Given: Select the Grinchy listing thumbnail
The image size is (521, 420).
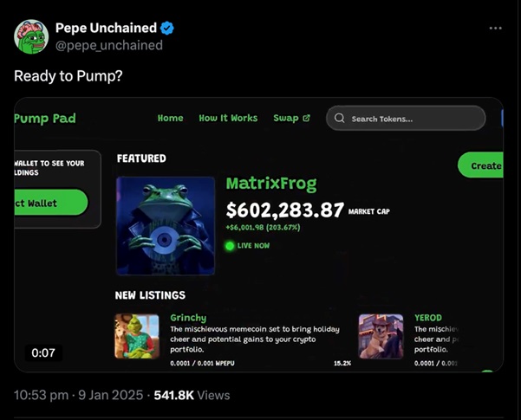Looking at the screenshot, I should (x=137, y=336).
